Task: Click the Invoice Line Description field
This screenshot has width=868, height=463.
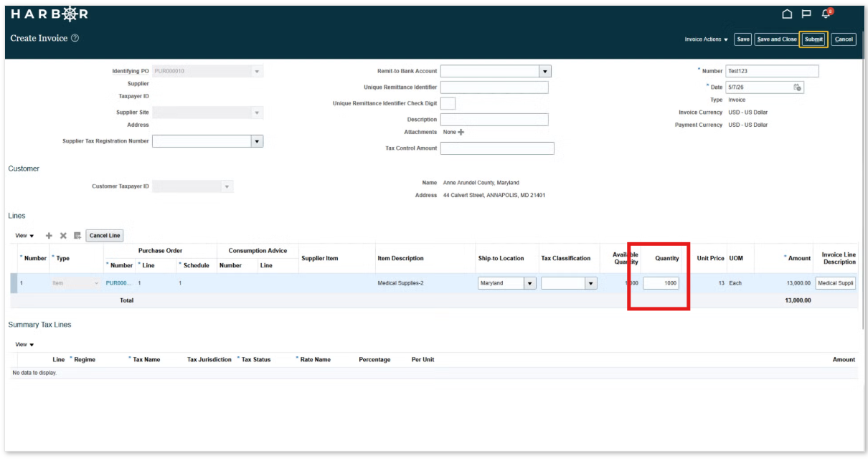Action: [836, 283]
